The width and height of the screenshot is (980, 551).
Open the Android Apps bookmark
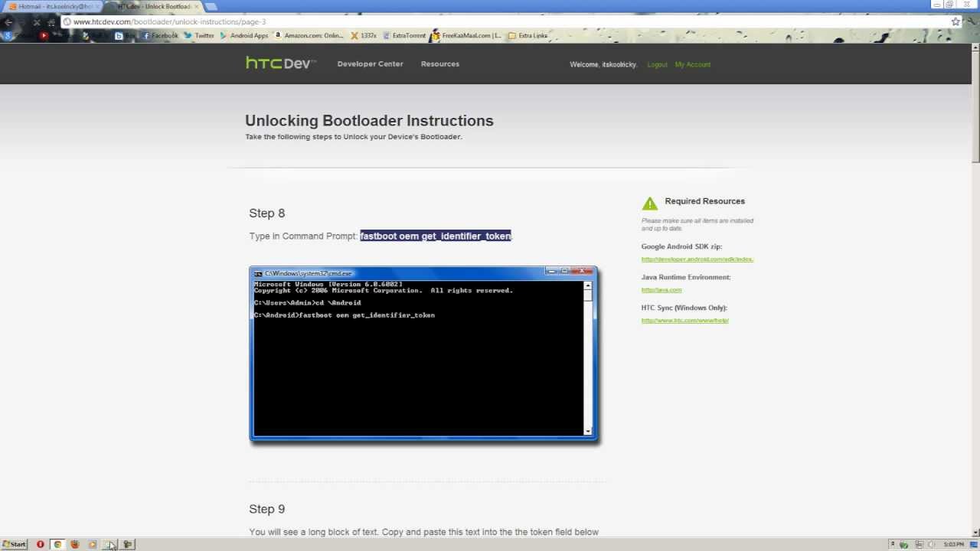tap(244, 35)
